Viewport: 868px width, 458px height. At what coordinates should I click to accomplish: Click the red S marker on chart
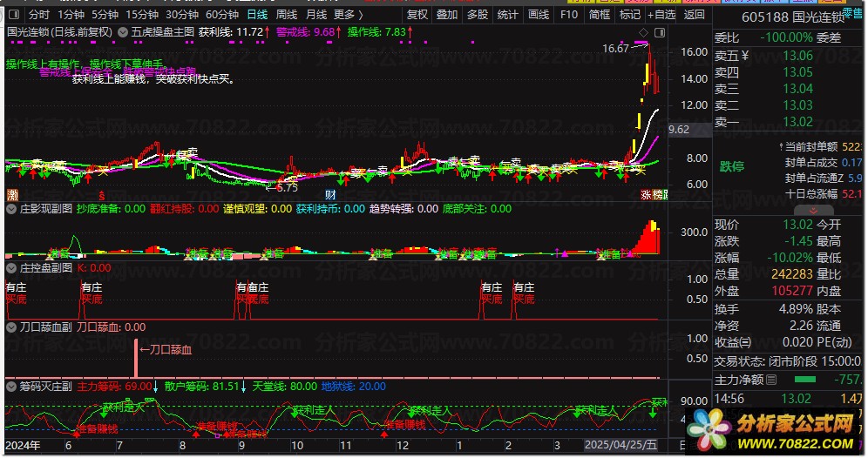coord(101,195)
